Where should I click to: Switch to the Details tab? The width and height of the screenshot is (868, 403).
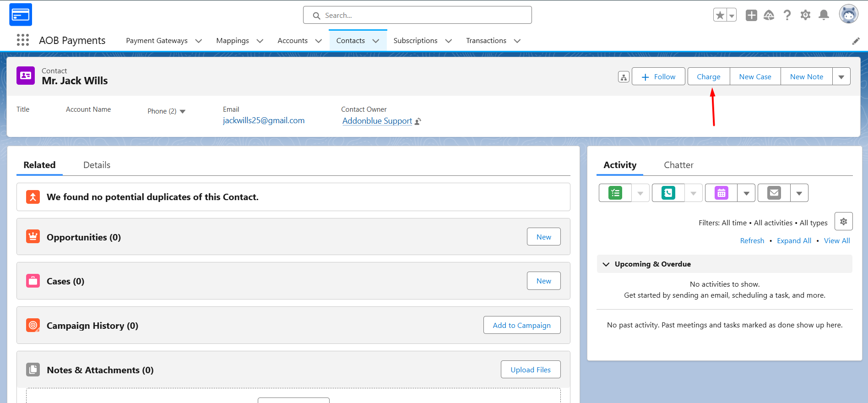(x=97, y=165)
